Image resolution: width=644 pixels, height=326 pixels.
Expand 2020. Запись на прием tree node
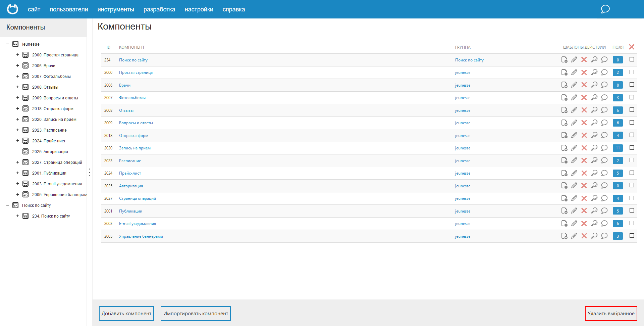click(18, 119)
